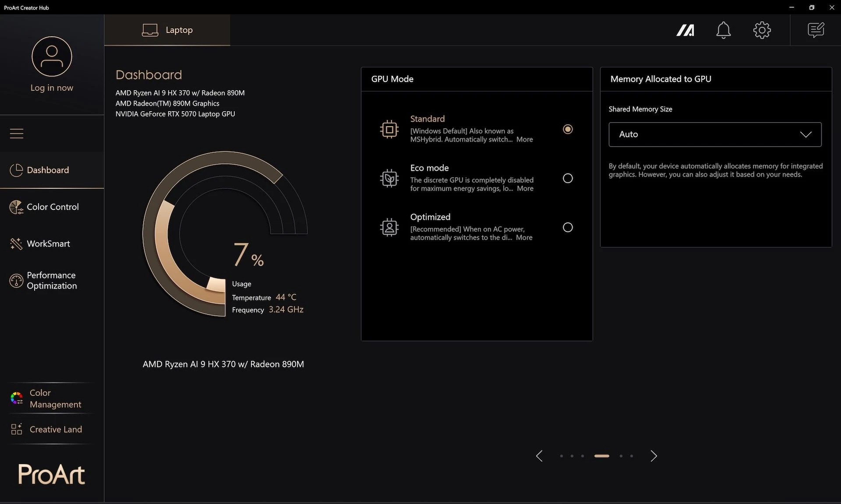The width and height of the screenshot is (841, 504).
Task: Open Color Control from sidebar
Action: 52,207
